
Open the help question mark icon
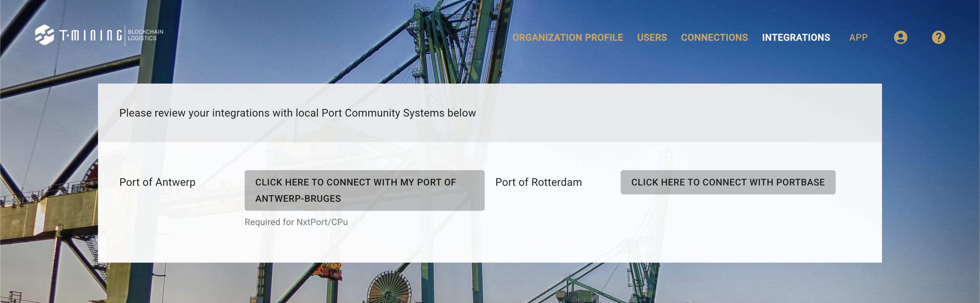938,37
